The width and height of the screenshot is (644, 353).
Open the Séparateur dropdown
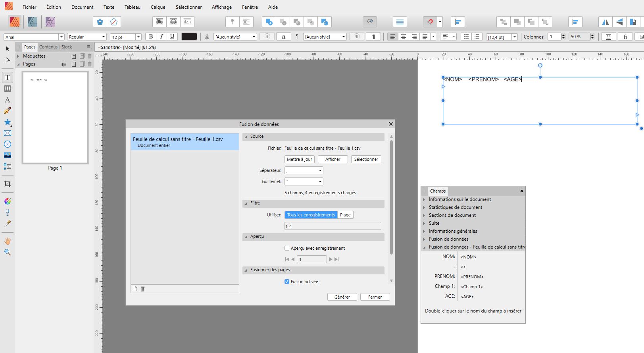(x=304, y=170)
